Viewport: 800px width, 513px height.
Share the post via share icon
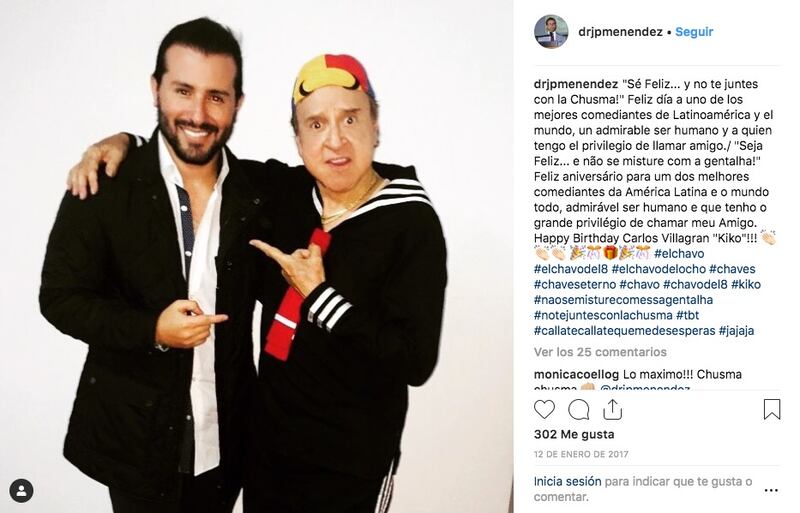pos(612,409)
